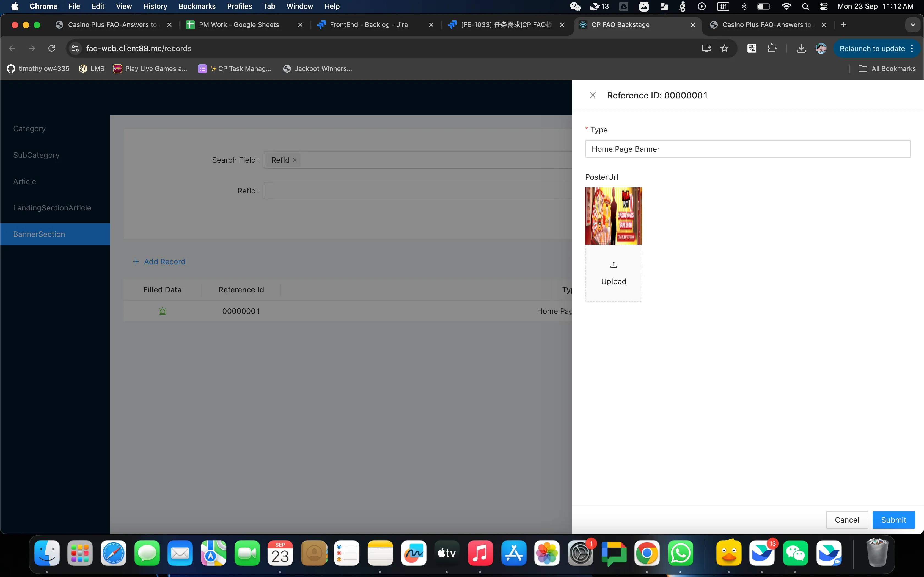The width and height of the screenshot is (924, 577).
Task: Toggle the macOS Control Center icon
Action: 824,6
